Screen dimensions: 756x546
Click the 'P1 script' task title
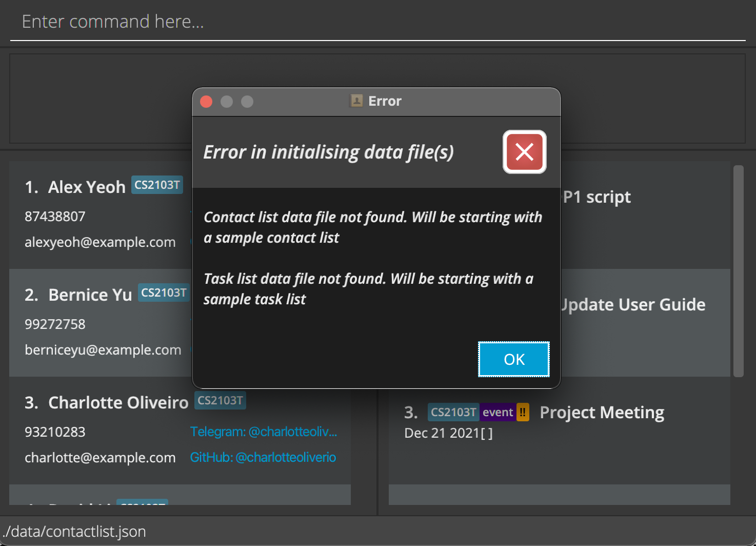596,197
